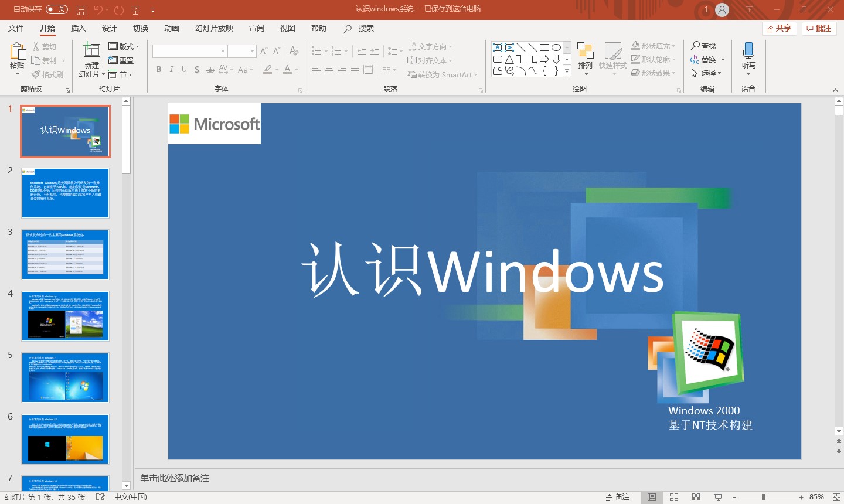Start slideshow from beginning icon in quick access
Image resolution: width=844 pixels, height=504 pixels.
(136, 9)
